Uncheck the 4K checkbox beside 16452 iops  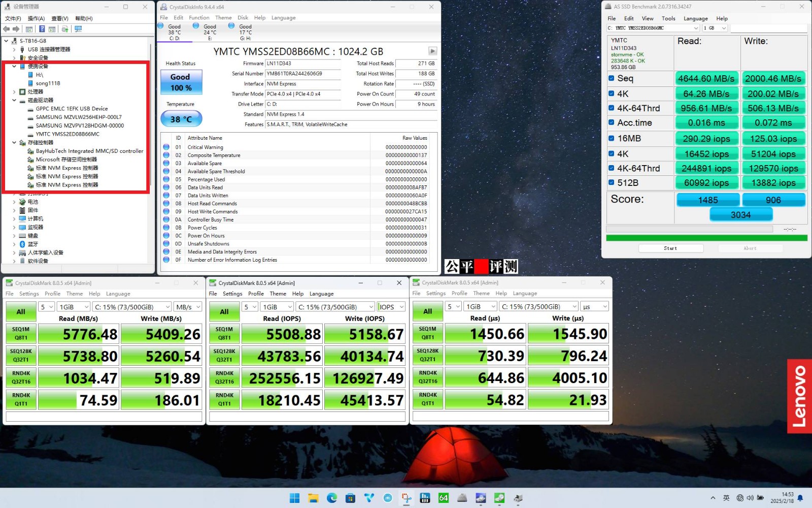click(612, 153)
